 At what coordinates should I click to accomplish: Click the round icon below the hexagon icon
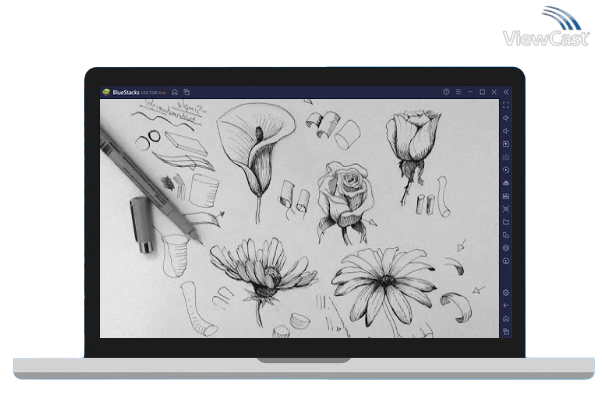pyautogui.click(x=506, y=261)
